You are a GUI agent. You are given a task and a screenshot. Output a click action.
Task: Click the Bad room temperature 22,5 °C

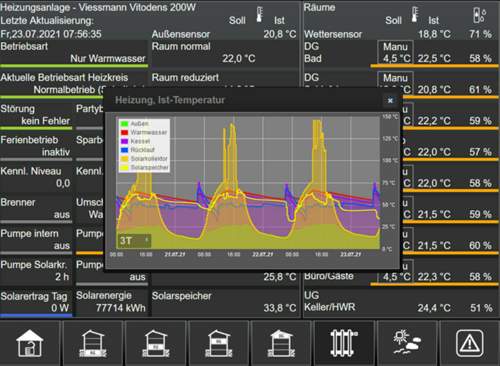click(x=434, y=59)
